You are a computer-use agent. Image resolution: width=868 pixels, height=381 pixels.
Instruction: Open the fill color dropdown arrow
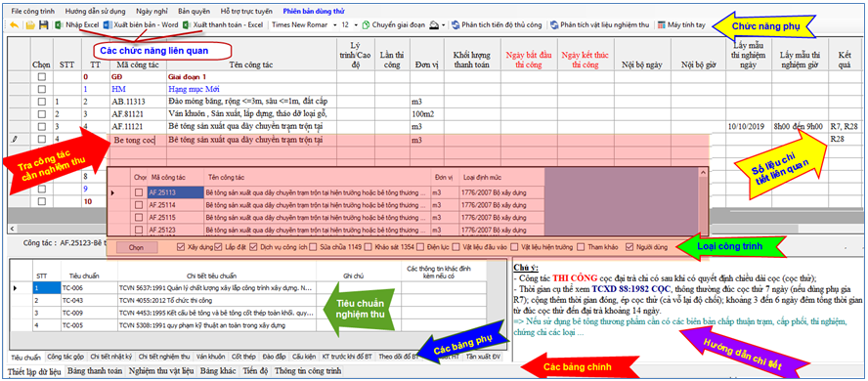pyautogui.click(x=444, y=25)
